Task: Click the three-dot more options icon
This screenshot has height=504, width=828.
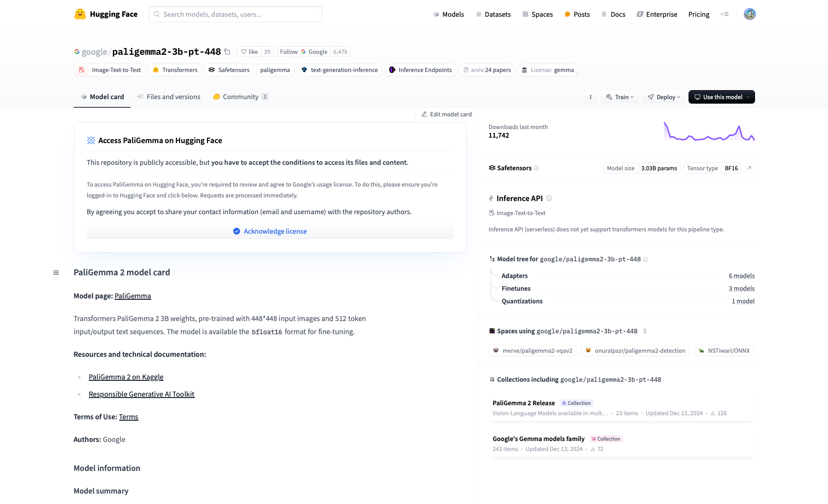Action: 590,97
